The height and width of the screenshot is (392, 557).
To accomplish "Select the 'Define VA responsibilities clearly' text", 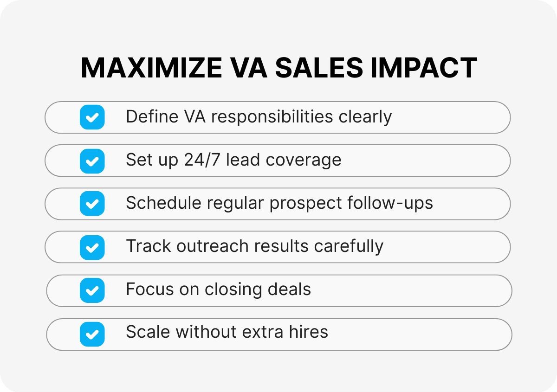I will (x=259, y=116).
